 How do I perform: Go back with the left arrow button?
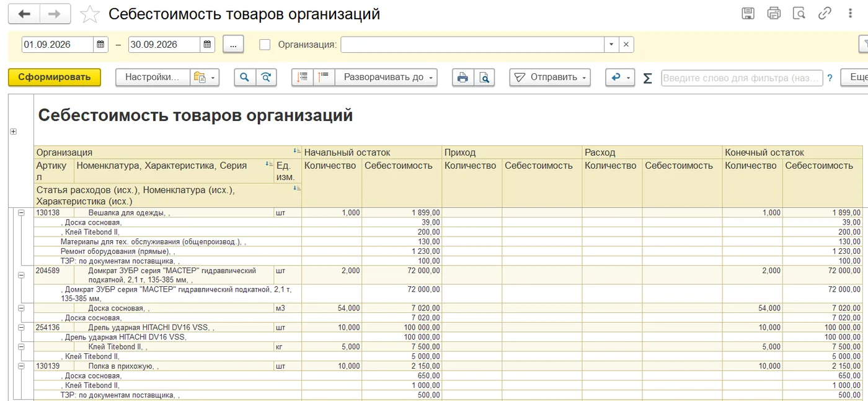point(24,14)
